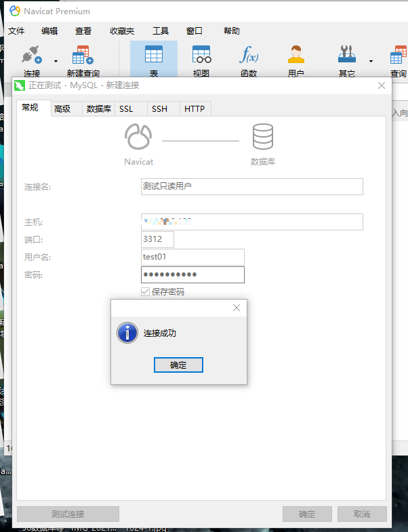Switch to the SSH tab
The height and width of the screenshot is (532, 408).
click(x=163, y=109)
